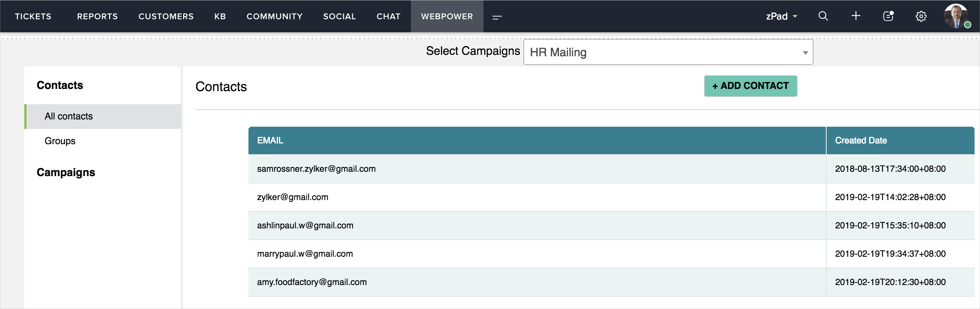Open the Campaigns sidebar section
The image size is (980, 309).
pos(66,172)
